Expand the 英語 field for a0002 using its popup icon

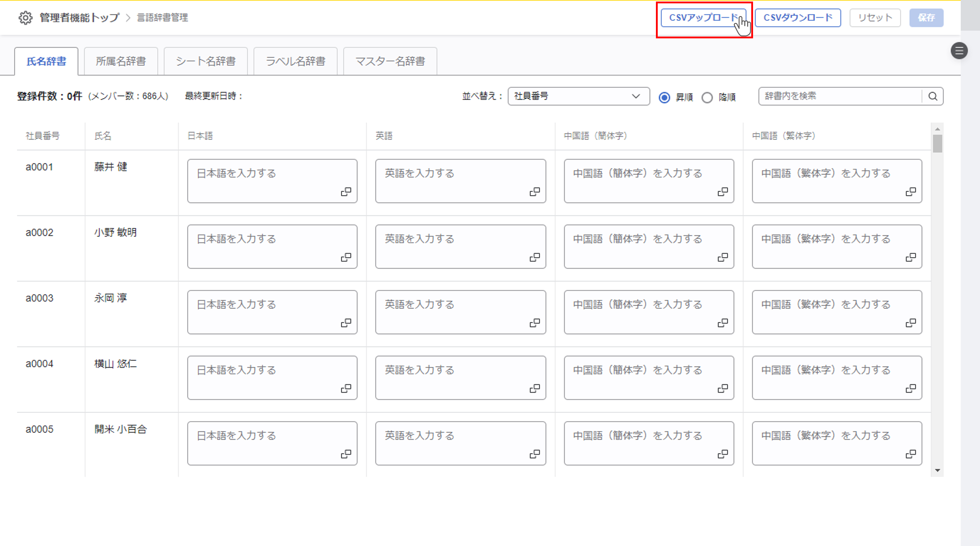tap(535, 257)
